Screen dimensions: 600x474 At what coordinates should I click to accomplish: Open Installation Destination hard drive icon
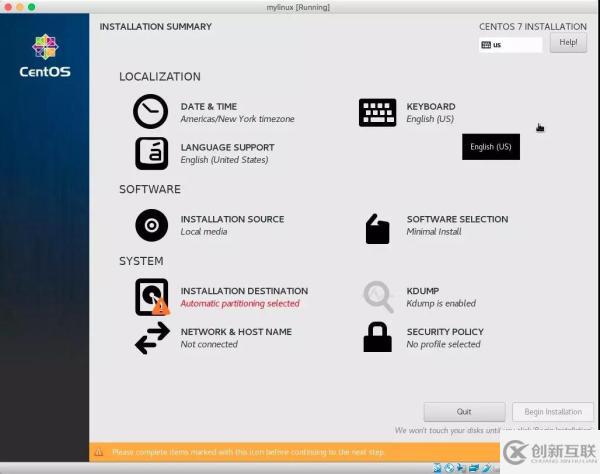tap(152, 297)
